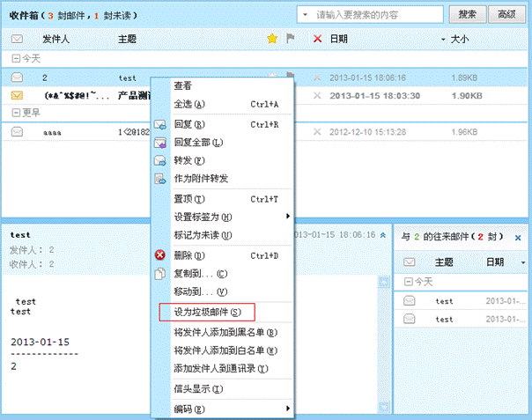Collapse the 更早 mail group
532x420 pixels.
pyautogui.click(x=16, y=114)
